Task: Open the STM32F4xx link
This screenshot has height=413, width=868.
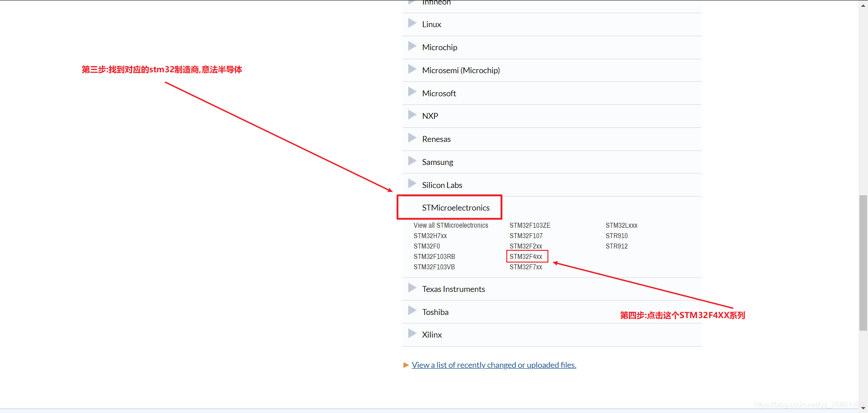Action: (x=526, y=257)
